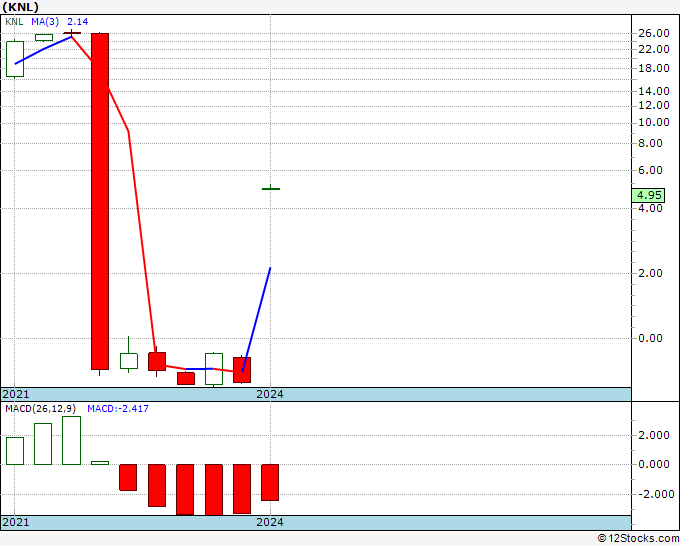Screen dimensions: 680x546
Task: Click the 26.00 price axis label
Action: point(654,33)
